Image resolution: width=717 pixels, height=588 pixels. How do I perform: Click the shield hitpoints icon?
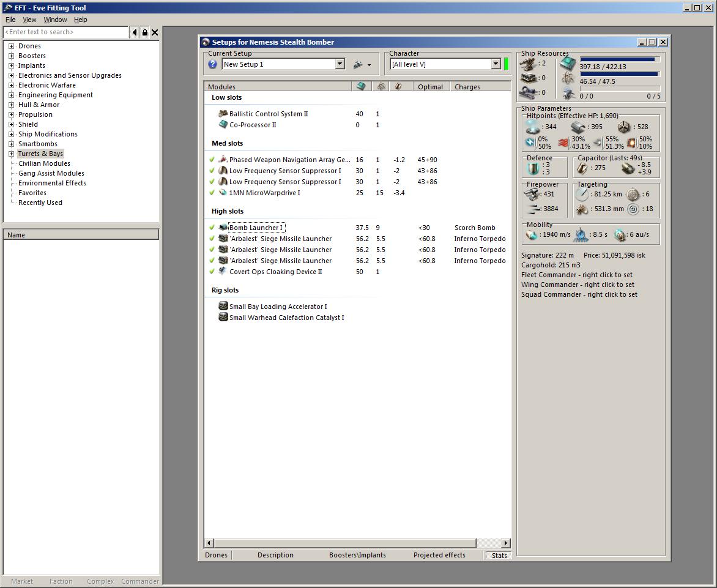point(532,127)
